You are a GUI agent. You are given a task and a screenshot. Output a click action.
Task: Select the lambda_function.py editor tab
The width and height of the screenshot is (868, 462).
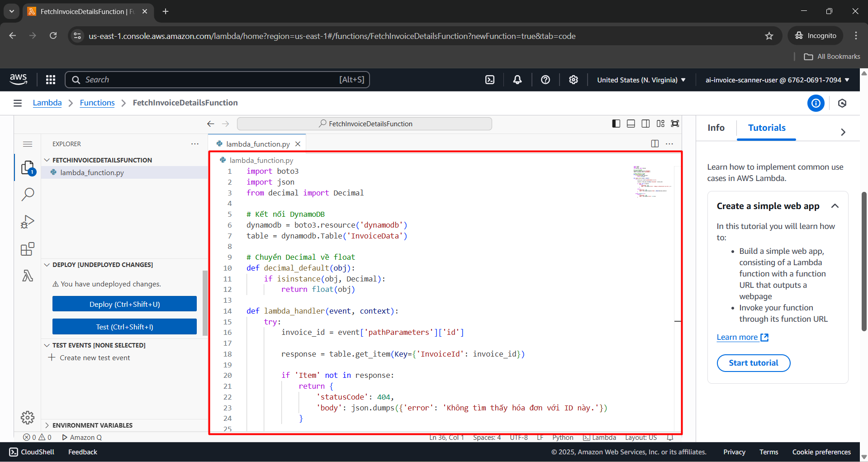tap(257, 143)
